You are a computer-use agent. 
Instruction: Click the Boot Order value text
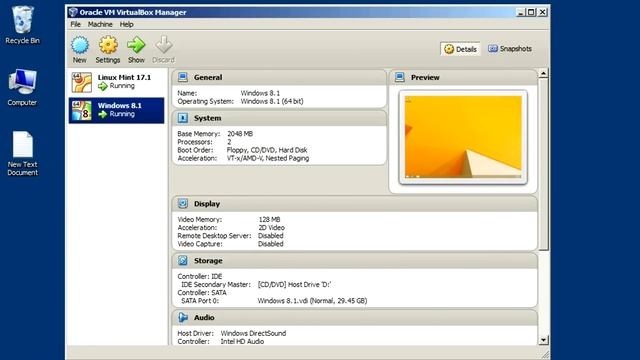(267, 150)
